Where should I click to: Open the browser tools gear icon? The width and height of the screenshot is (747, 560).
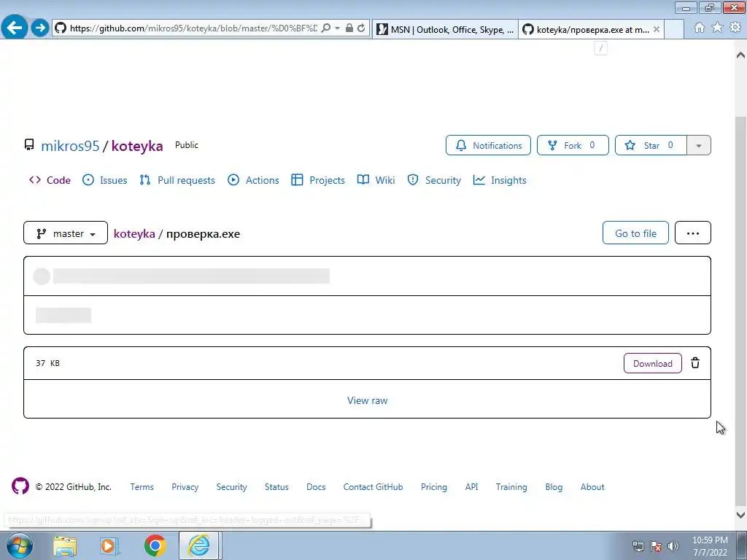[x=735, y=28]
